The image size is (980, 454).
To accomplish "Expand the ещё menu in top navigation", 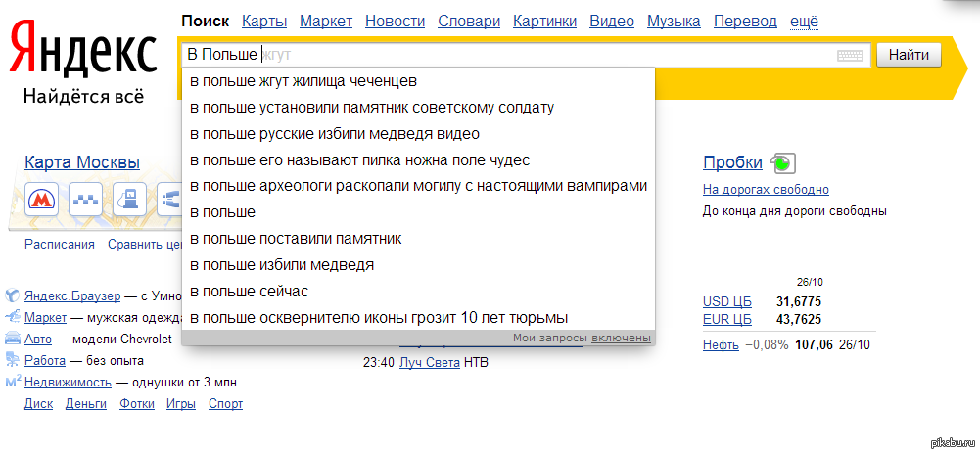I will click(x=803, y=22).
